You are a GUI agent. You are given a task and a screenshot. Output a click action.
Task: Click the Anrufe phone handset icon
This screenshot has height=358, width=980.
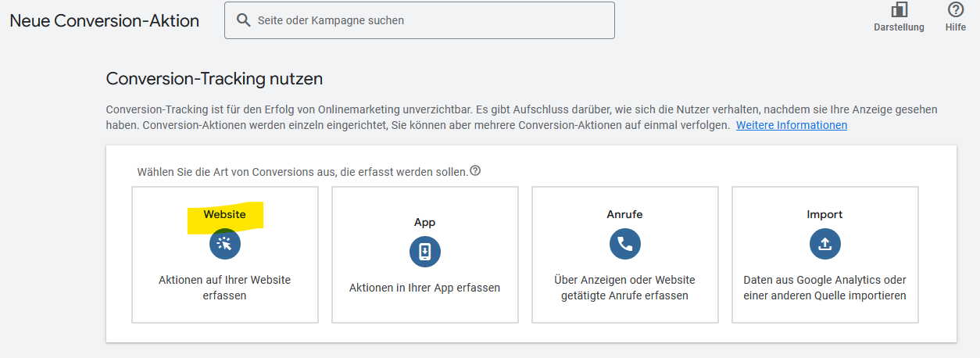[x=625, y=245]
